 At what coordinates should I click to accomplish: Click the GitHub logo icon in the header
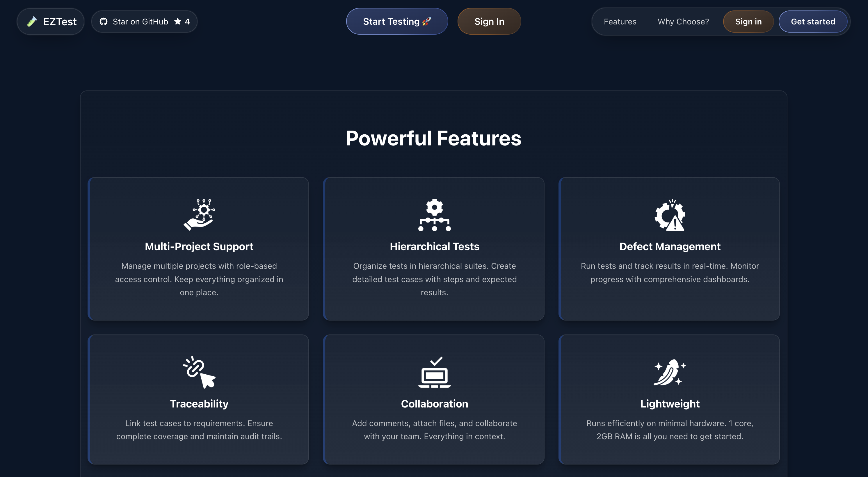104,21
